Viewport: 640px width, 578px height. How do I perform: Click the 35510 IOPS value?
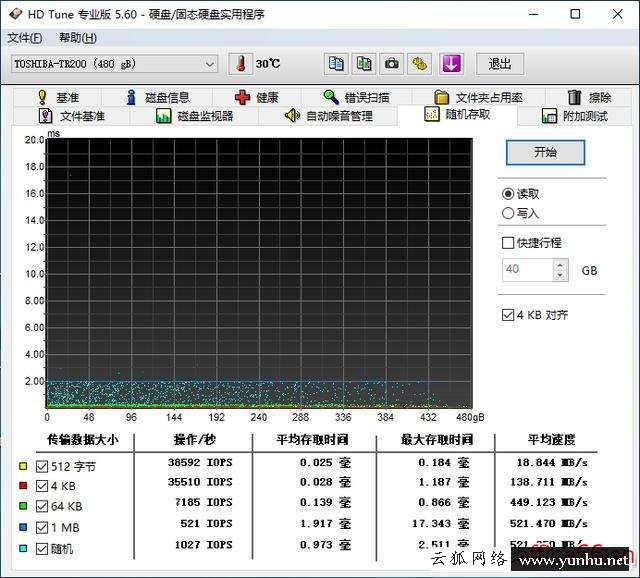pos(200,482)
